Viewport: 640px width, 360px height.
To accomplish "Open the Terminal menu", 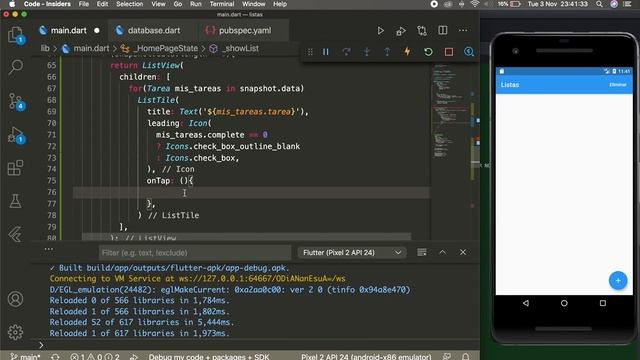I will pos(222,4).
